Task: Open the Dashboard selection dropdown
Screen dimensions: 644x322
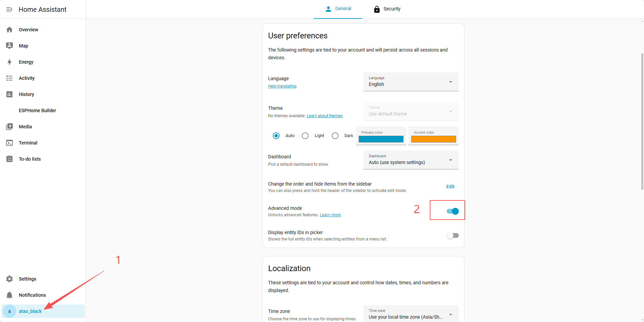Action: pyautogui.click(x=411, y=160)
